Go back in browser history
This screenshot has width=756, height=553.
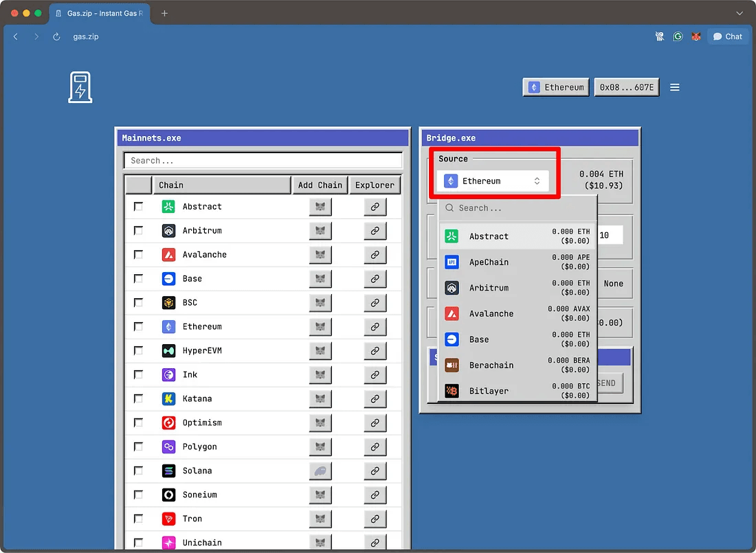tap(15, 36)
